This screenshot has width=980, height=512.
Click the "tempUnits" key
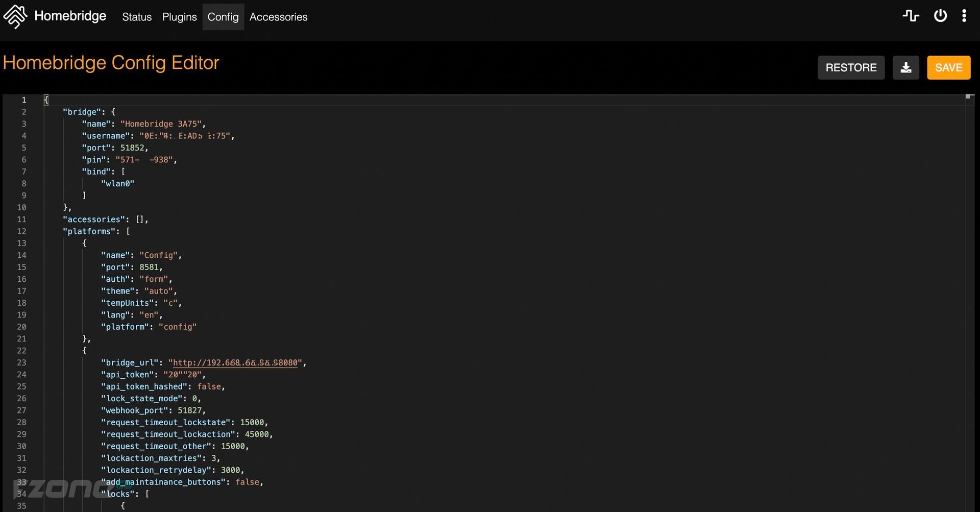(x=128, y=303)
